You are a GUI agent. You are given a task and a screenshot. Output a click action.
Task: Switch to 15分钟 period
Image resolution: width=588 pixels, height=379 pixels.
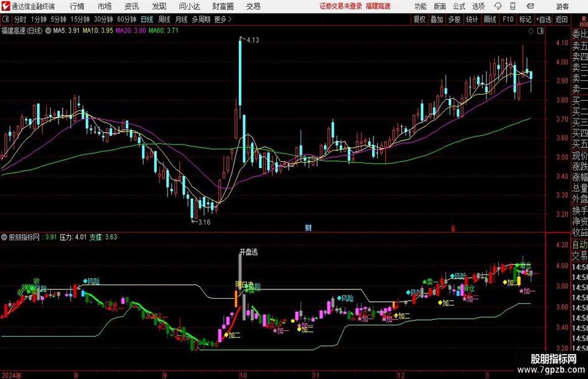(80, 19)
